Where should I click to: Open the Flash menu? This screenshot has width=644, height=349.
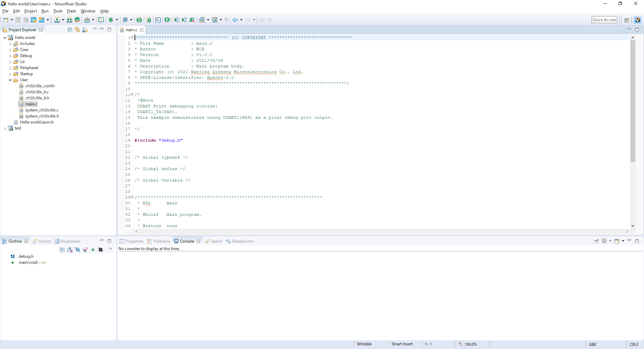[71, 11]
